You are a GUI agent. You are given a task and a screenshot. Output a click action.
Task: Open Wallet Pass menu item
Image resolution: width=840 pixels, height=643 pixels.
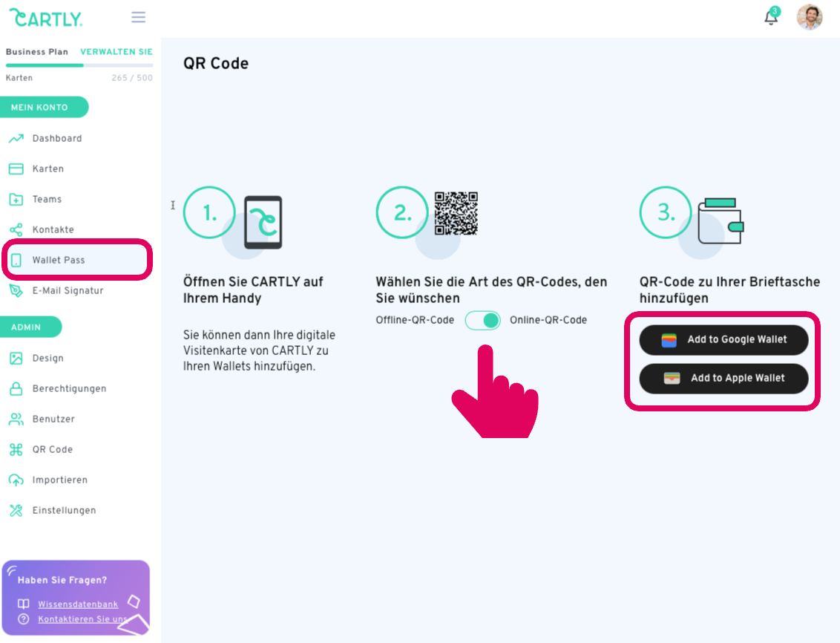[x=59, y=261]
